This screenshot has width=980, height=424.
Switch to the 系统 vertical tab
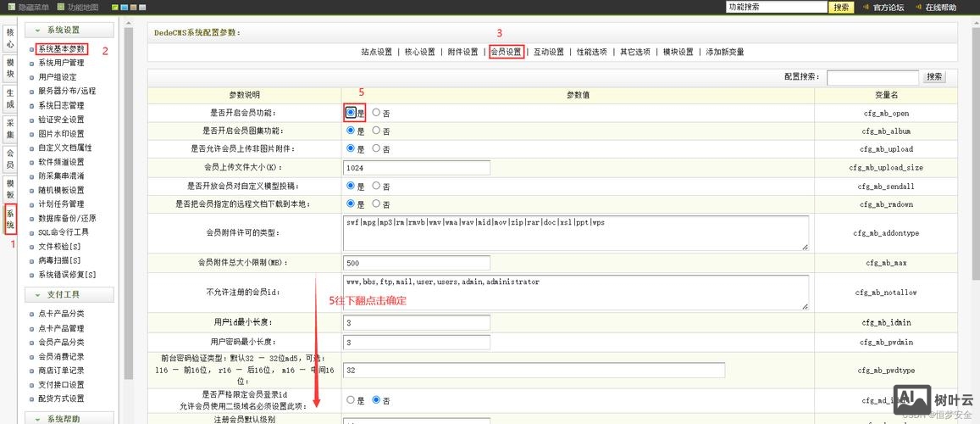click(10, 219)
